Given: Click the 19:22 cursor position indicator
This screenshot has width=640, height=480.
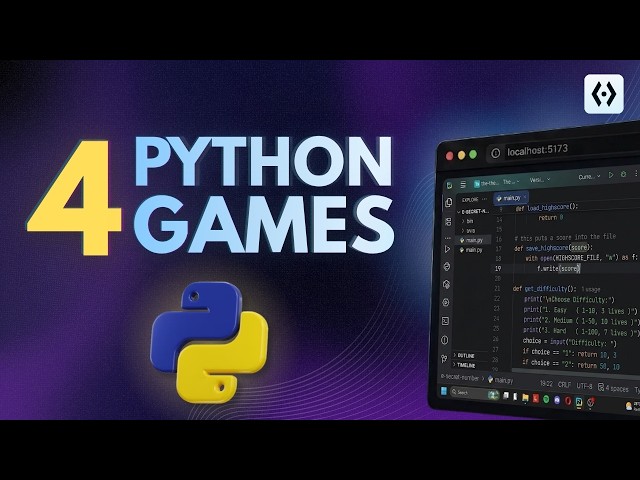Looking at the screenshot, I should [x=546, y=384].
